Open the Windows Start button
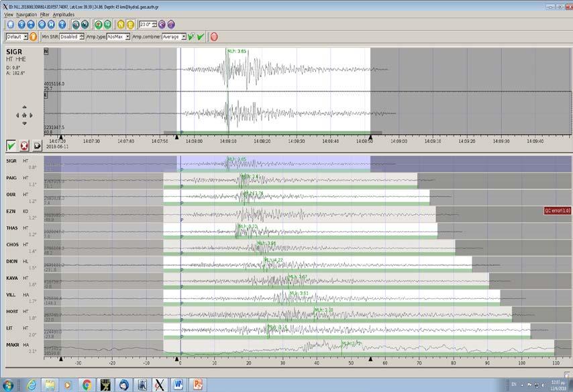This screenshot has height=392, width=573. (7, 385)
